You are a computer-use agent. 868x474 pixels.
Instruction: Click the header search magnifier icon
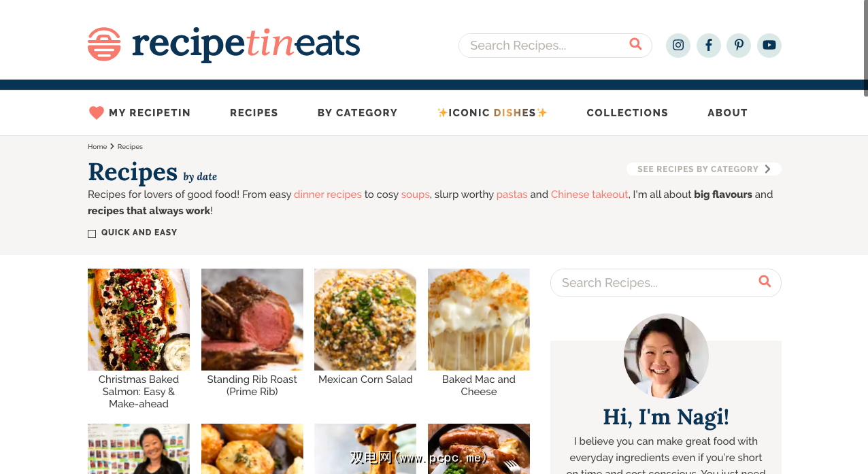coord(635,44)
